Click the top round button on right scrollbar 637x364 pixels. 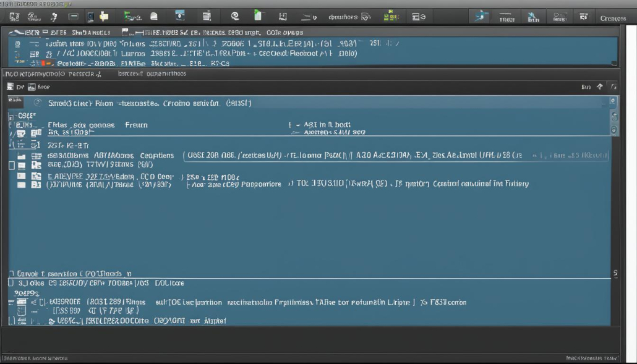613,101
